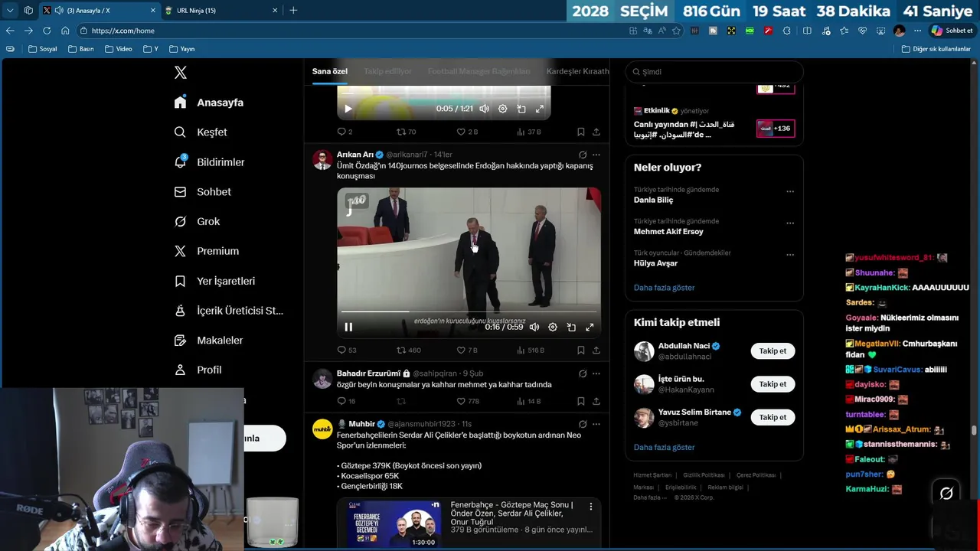Play the top video at 0:05
The width and height of the screenshot is (980, 551).
click(348, 109)
